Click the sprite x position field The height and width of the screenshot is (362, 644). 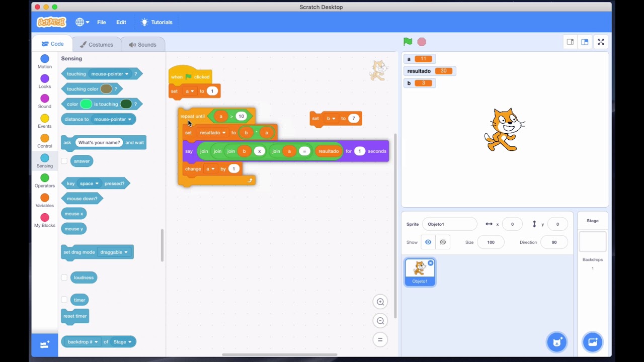click(x=513, y=224)
